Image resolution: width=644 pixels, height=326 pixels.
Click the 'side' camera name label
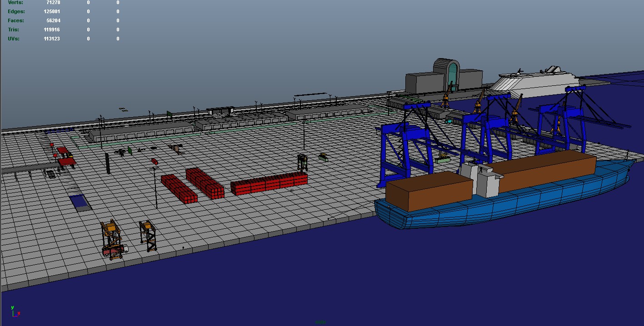[x=321, y=322]
